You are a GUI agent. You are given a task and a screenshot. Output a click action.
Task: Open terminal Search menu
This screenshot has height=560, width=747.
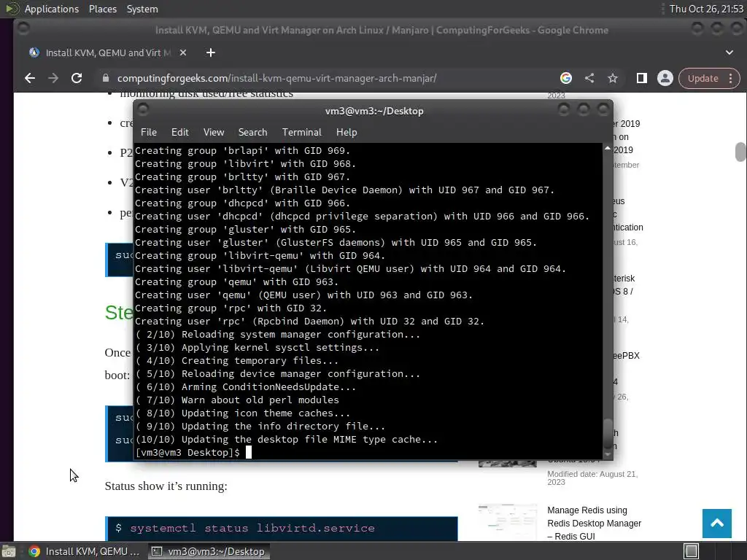tap(253, 133)
